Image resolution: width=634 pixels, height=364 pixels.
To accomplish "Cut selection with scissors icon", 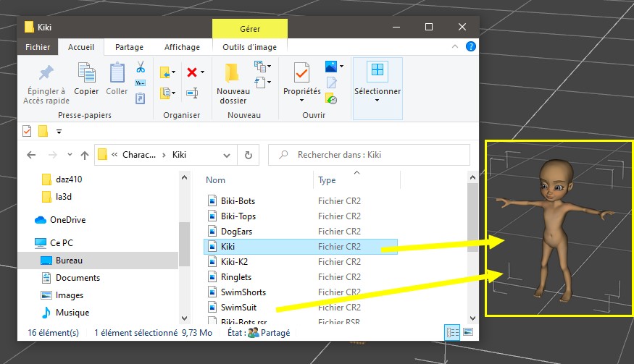I will [141, 67].
